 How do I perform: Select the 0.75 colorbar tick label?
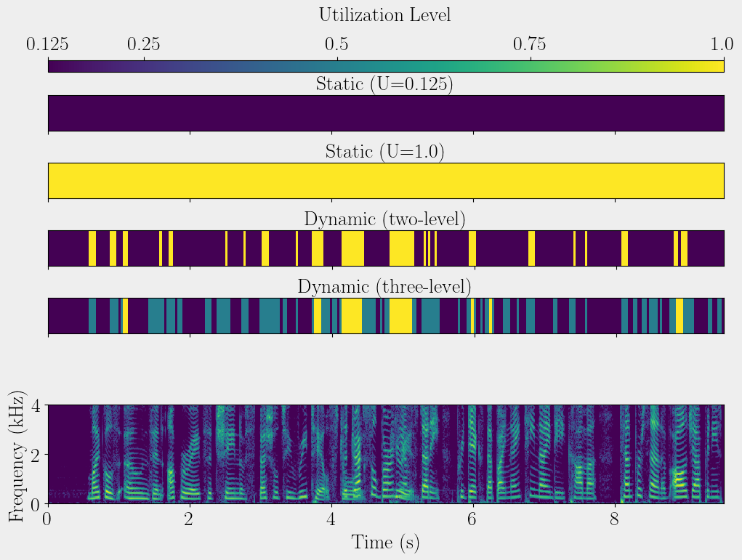coord(530,44)
